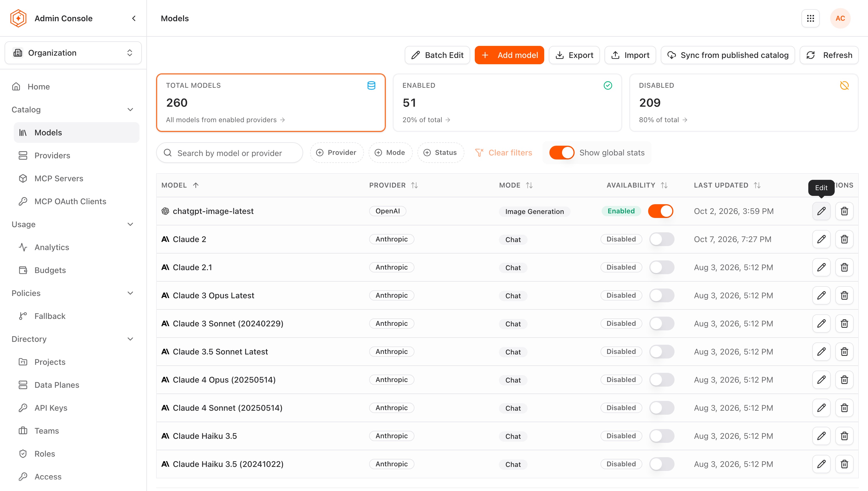Image resolution: width=868 pixels, height=491 pixels.
Task: Turn on Claude 3.5 Sonnet Latest availability
Action: (661, 352)
